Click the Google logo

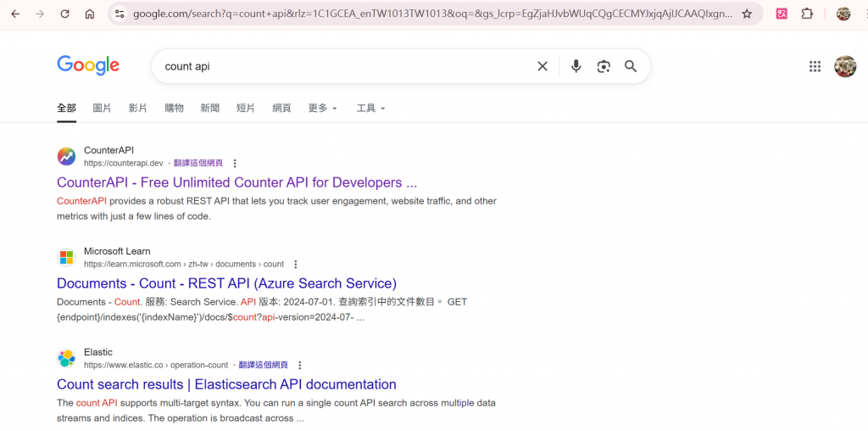click(x=88, y=65)
